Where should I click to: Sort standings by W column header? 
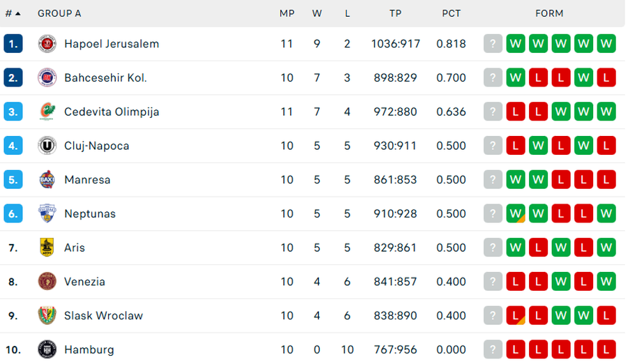pos(317,13)
